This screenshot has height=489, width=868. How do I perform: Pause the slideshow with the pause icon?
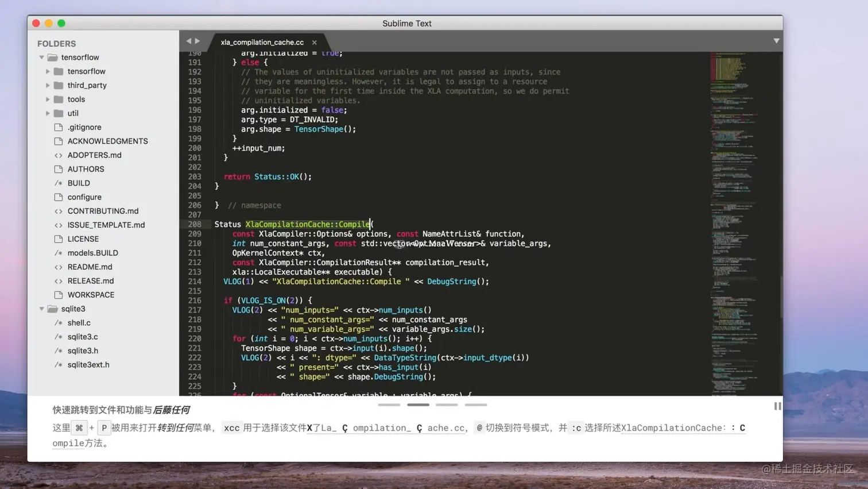pyautogui.click(x=777, y=406)
